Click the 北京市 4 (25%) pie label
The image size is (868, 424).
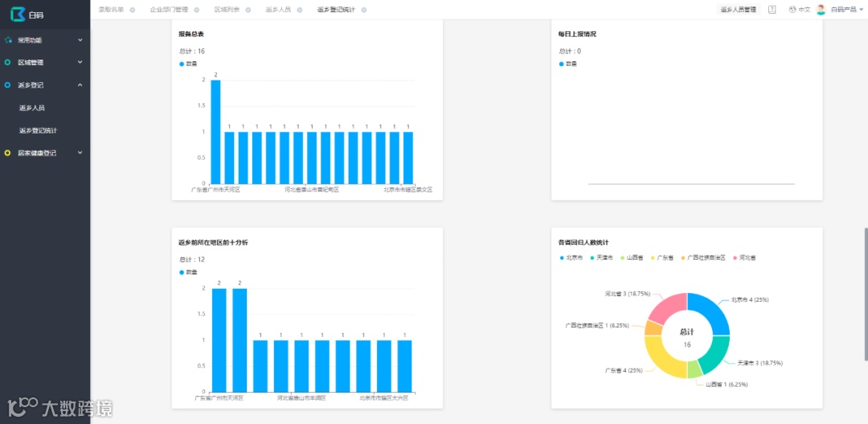click(x=750, y=300)
